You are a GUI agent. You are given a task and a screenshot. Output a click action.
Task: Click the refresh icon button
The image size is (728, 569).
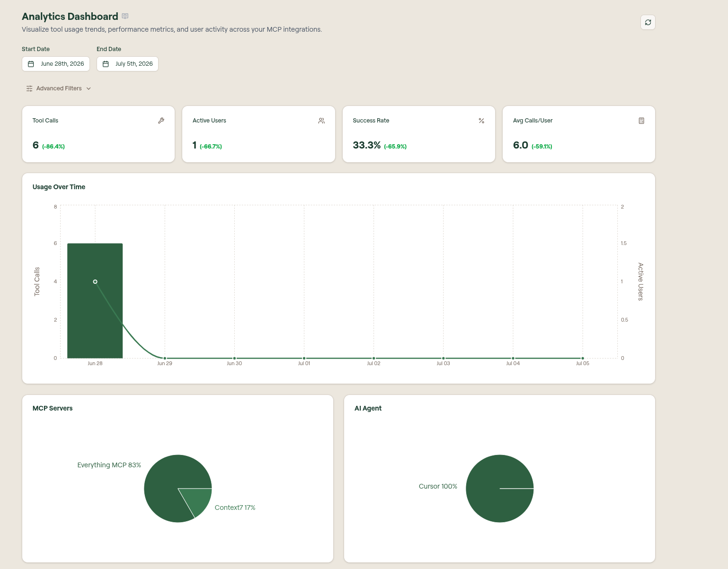tap(648, 22)
